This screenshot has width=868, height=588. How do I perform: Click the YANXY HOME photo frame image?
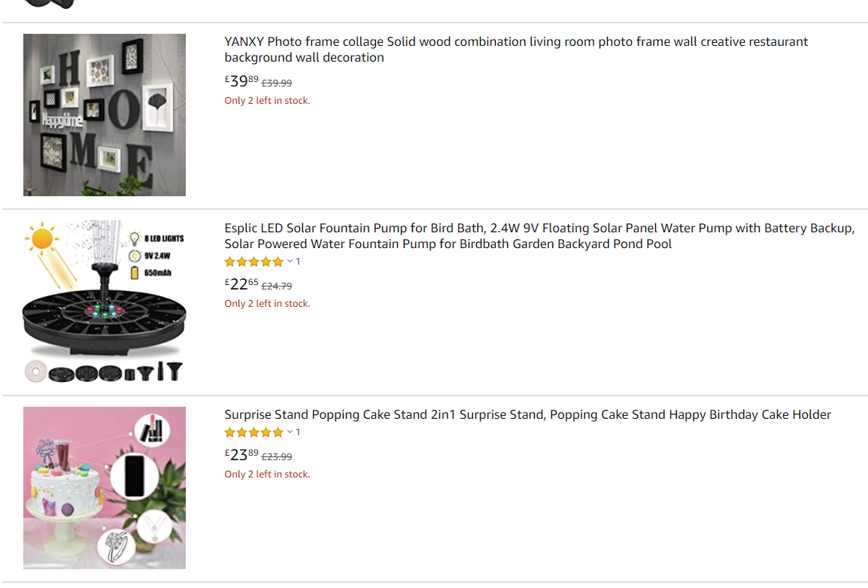[x=105, y=115]
